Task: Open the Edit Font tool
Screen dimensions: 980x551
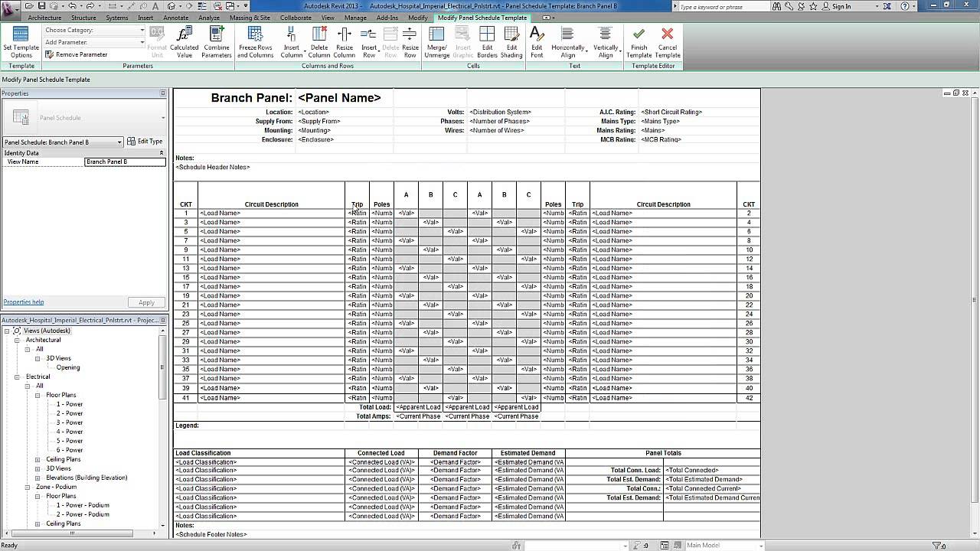Action: pos(537,42)
